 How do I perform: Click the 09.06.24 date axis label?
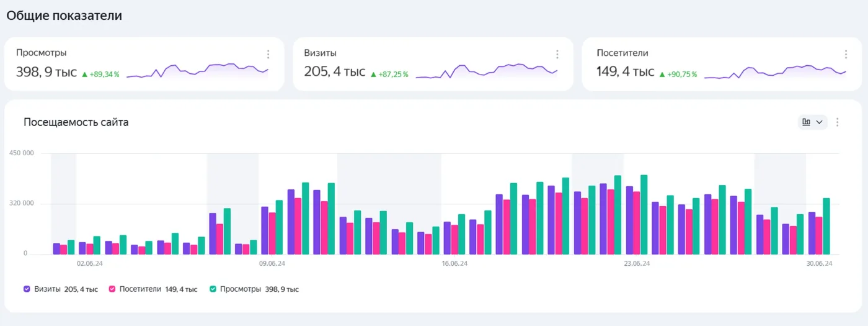click(272, 264)
